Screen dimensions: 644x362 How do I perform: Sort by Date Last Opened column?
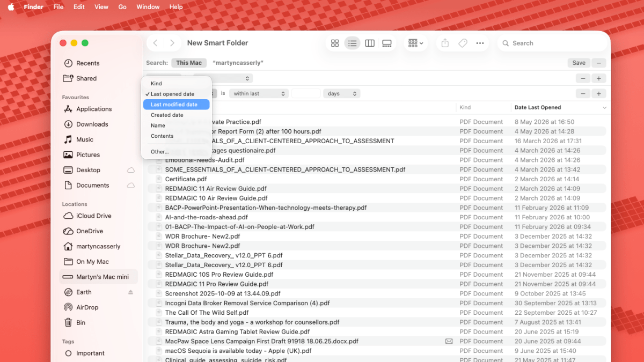coord(560,107)
